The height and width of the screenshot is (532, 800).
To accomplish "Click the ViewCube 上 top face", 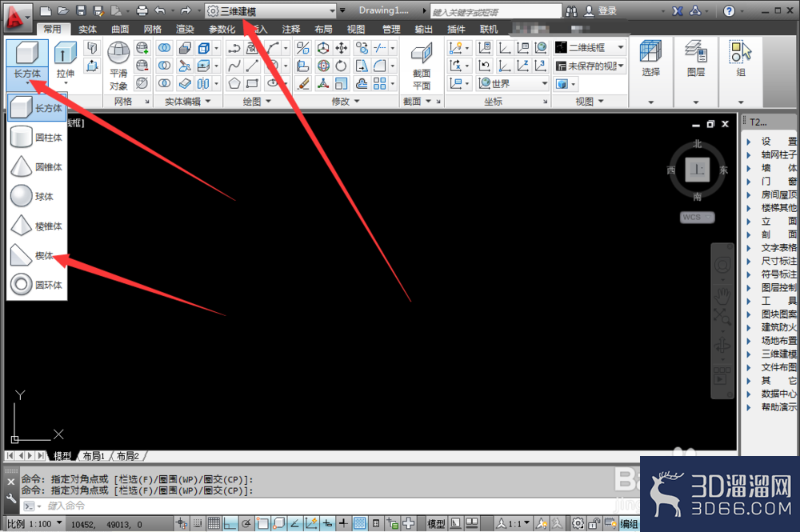I will coord(697,170).
